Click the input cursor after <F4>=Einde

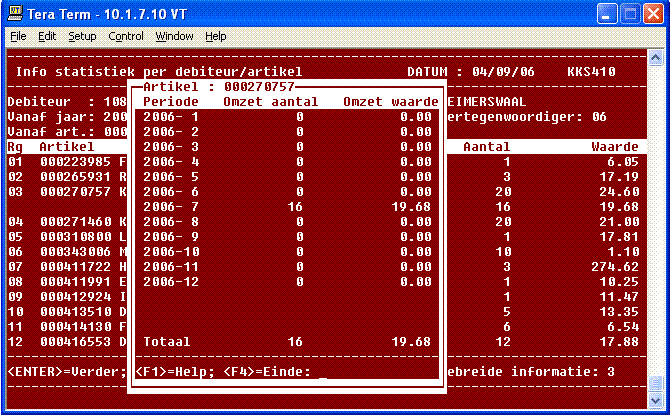point(323,372)
